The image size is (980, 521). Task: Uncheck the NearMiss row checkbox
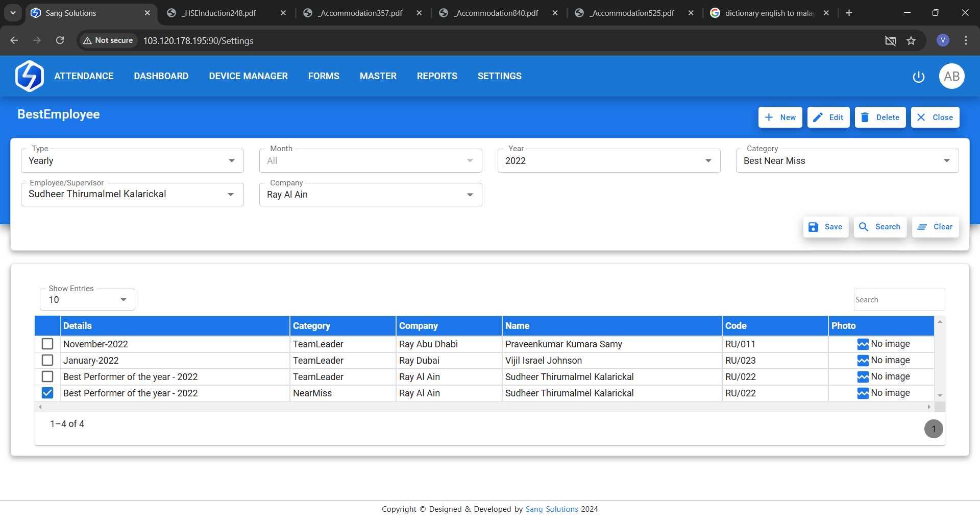coord(47,393)
